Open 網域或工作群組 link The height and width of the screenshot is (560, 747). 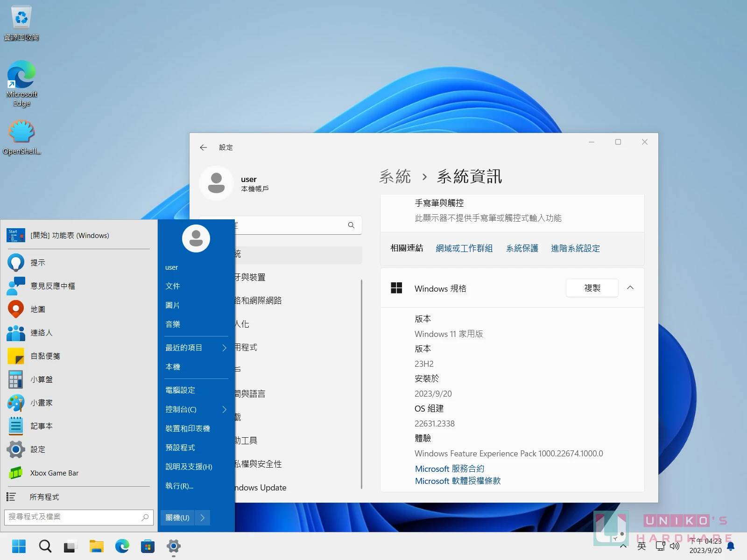tap(464, 248)
